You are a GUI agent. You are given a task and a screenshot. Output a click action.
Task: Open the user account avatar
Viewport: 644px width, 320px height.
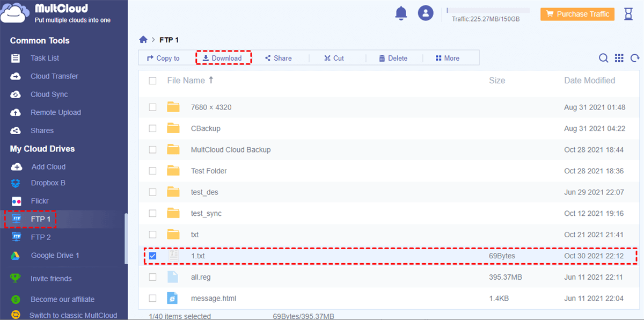coord(426,13)
